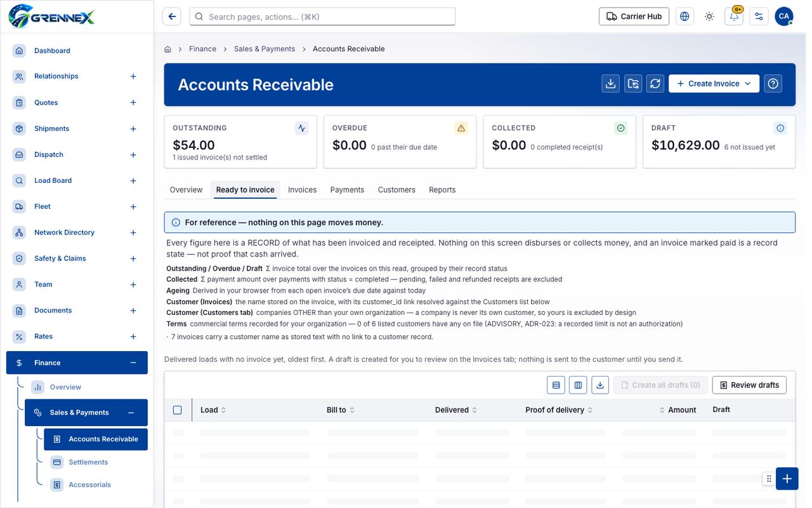The height and width of the screenshot is (508, 812).
Task: Refresh the Accounts Receivable page
Action: pos(655,84)
